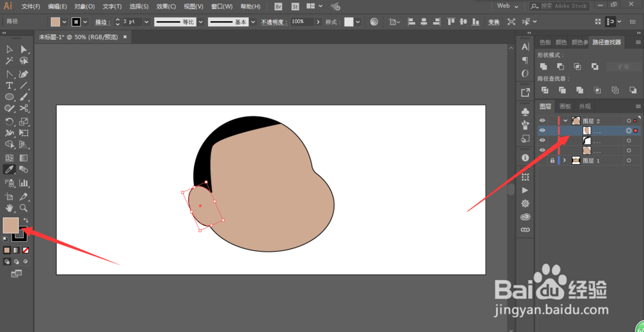Open the 窗口(W) menu
The height and width of the screenshot is (332, 644).
point(222,6)
